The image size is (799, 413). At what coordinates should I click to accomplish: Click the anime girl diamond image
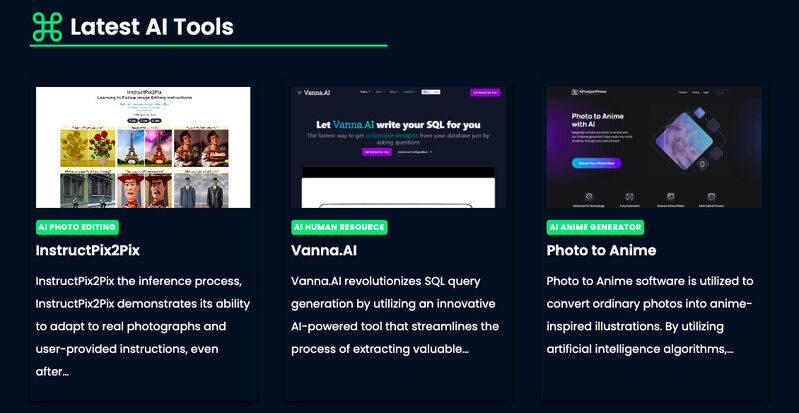point(684,140)
